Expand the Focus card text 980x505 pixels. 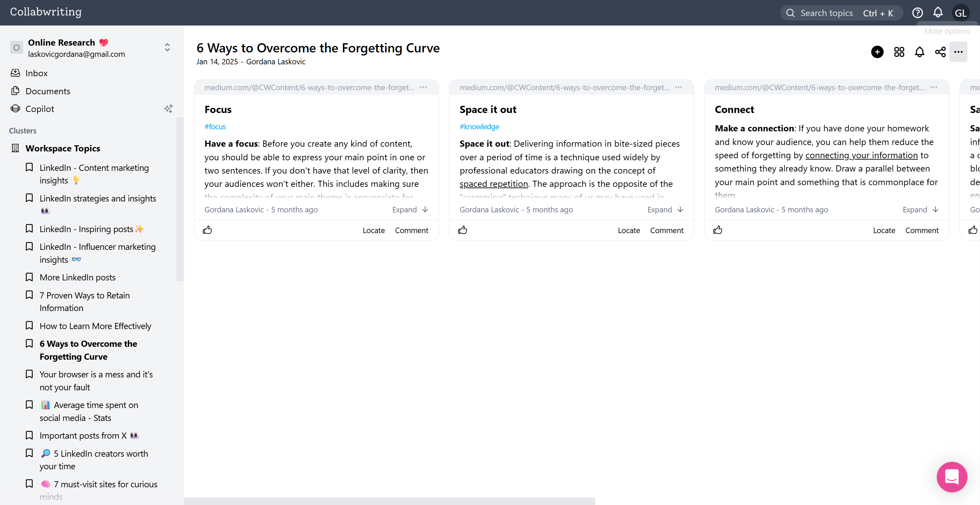click(x=410, y=210)
